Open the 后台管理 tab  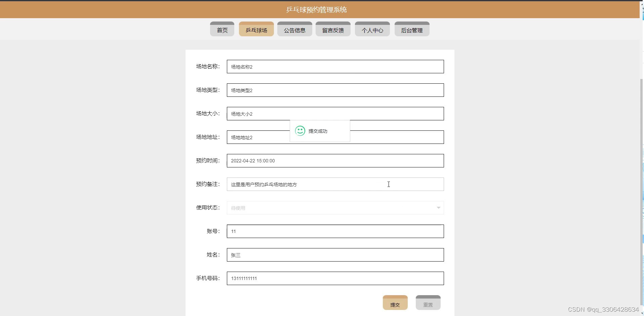[x=412, y=29]
